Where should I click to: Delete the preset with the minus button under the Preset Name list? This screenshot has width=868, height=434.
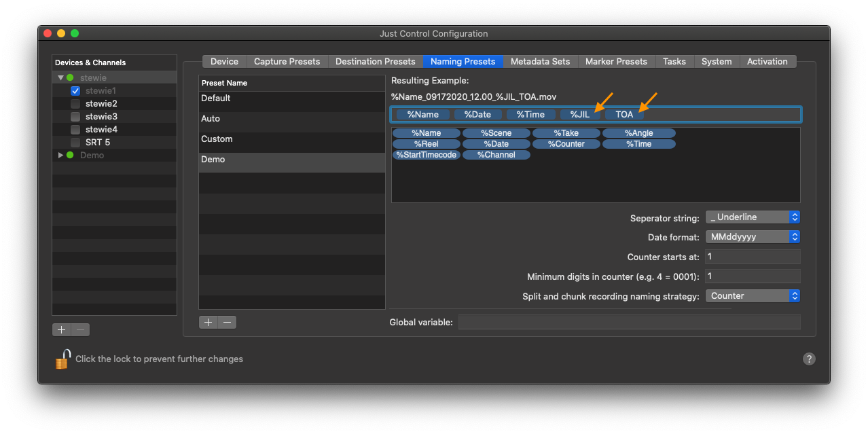coord(228,322)
